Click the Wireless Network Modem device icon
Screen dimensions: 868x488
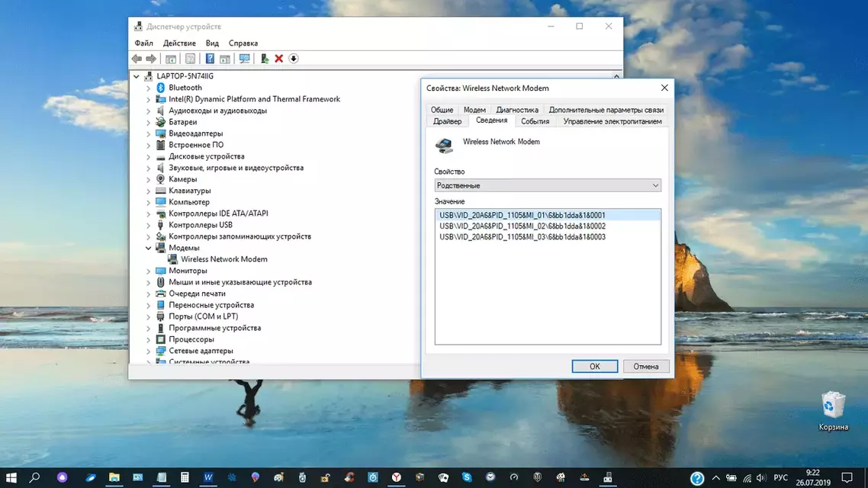coord(173,258)
